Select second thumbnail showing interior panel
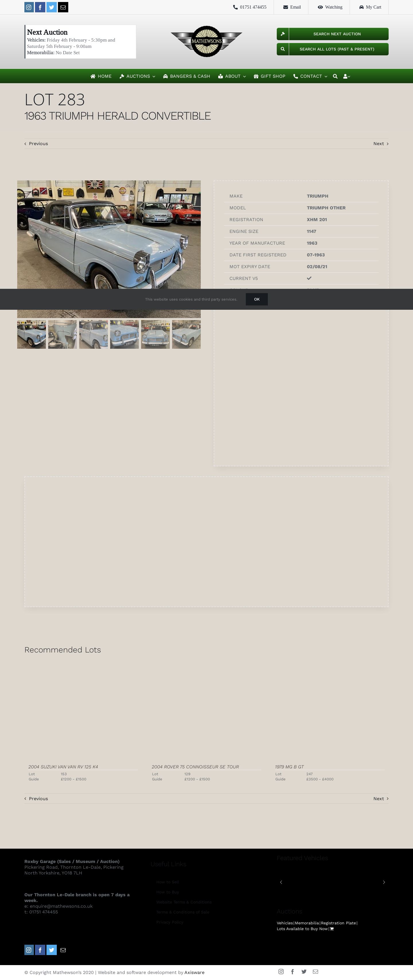Image resolution: width=413 pixels, height=980 pixels. (62, 334)
